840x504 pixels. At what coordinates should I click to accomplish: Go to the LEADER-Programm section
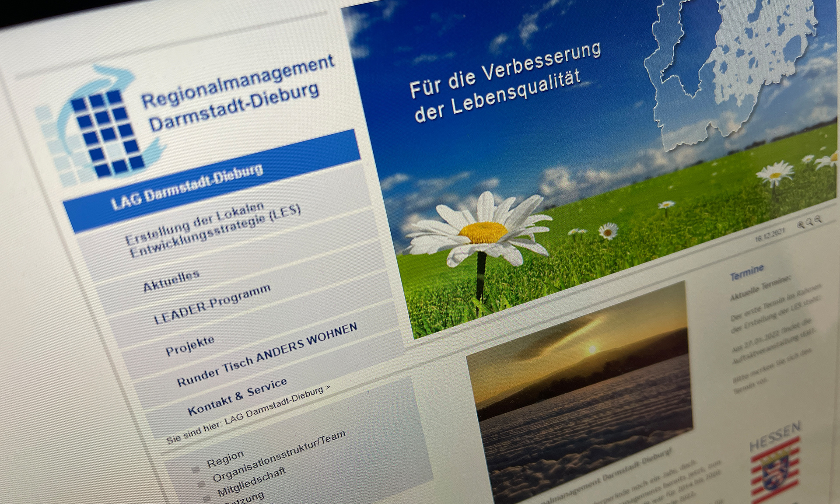coord(212,304)
